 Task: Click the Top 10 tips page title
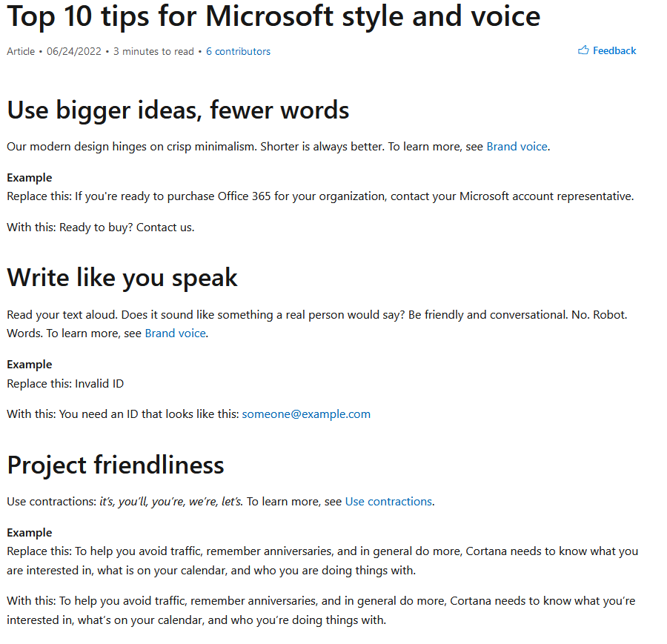[273, 17]
